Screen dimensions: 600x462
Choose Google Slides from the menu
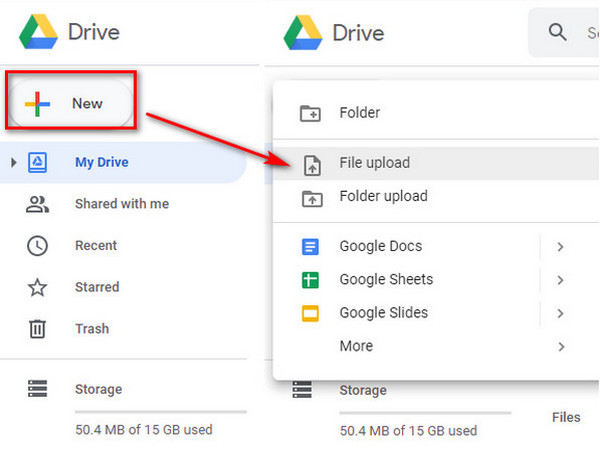coord(384,313)
